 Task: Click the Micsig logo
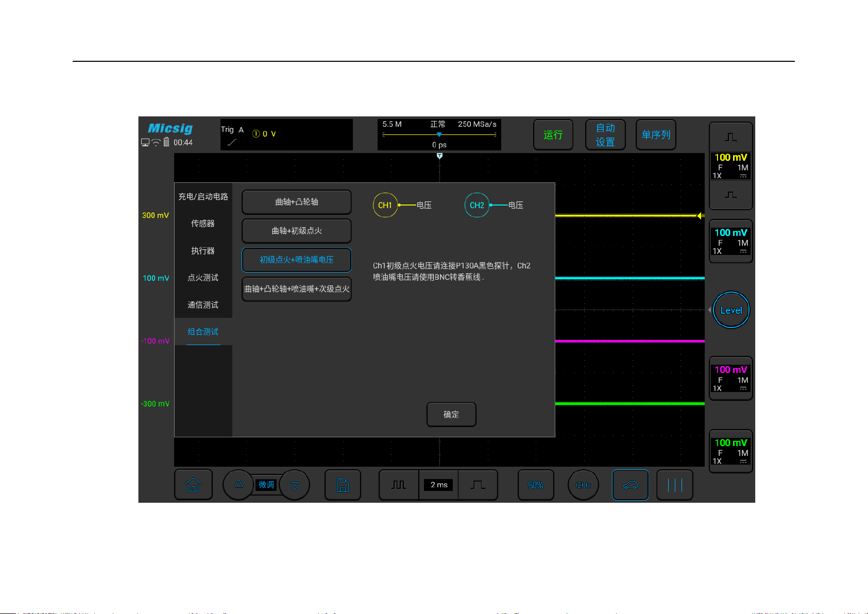(171, 128)
